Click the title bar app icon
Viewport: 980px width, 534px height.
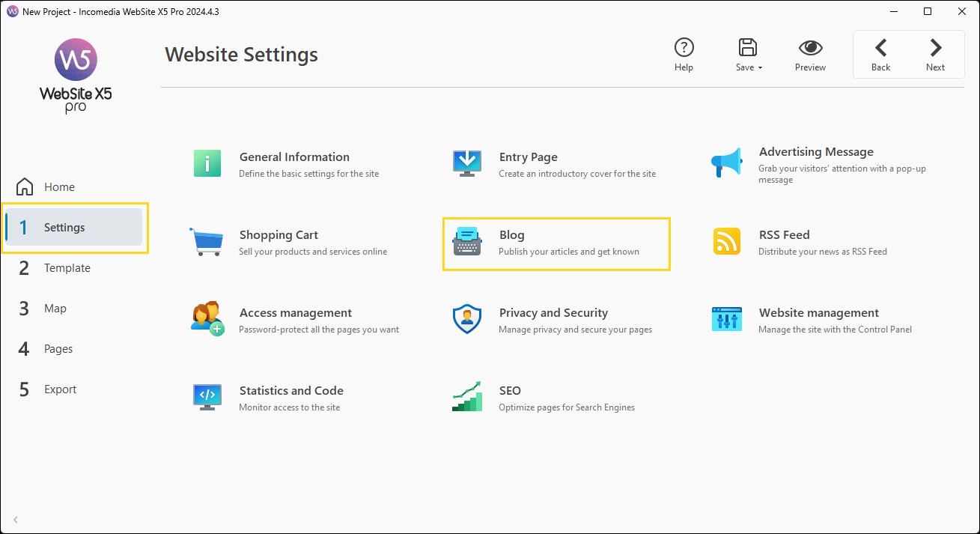coord(12,11)
